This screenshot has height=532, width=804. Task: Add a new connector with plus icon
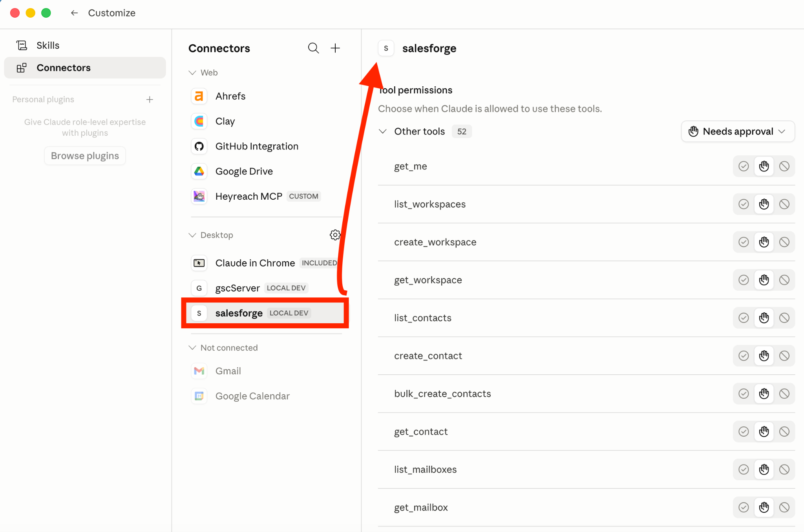(x=335, y=48)
